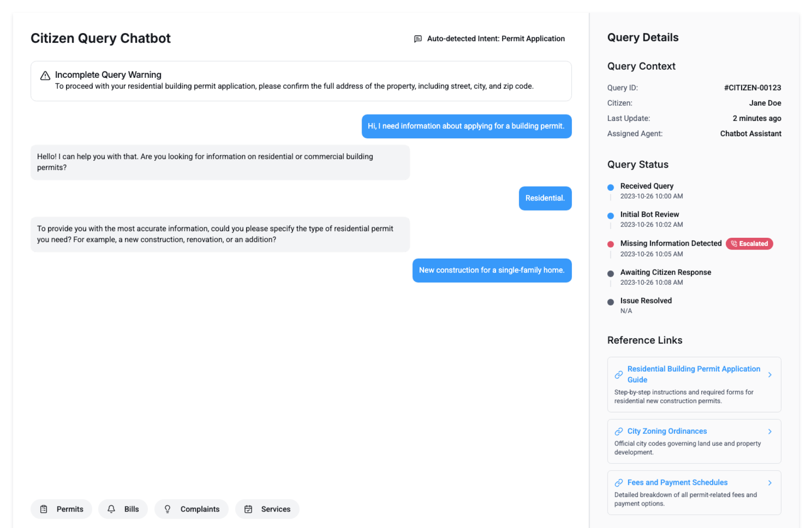This screenshot has height=528, width=812.
Task: Expand the City Zoning Ordinances chevron
Action: tap(770, 431)
